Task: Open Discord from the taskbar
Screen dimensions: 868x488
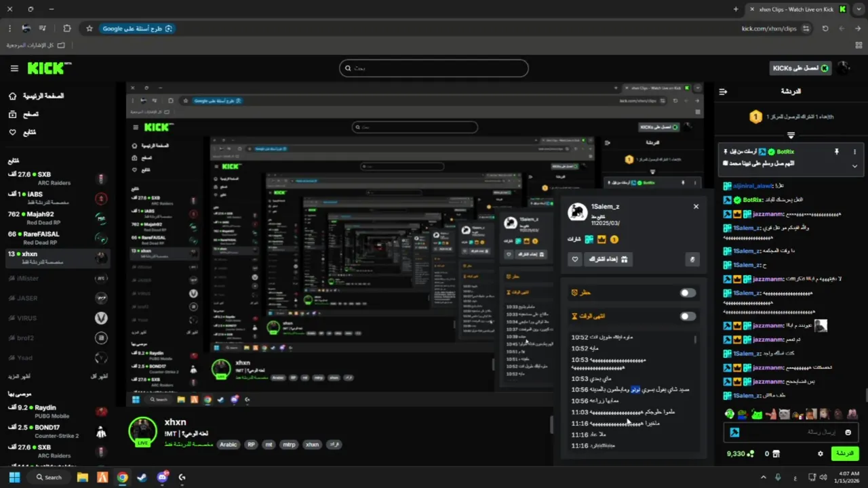Action: pyautogui.click(x=162, y=477)
